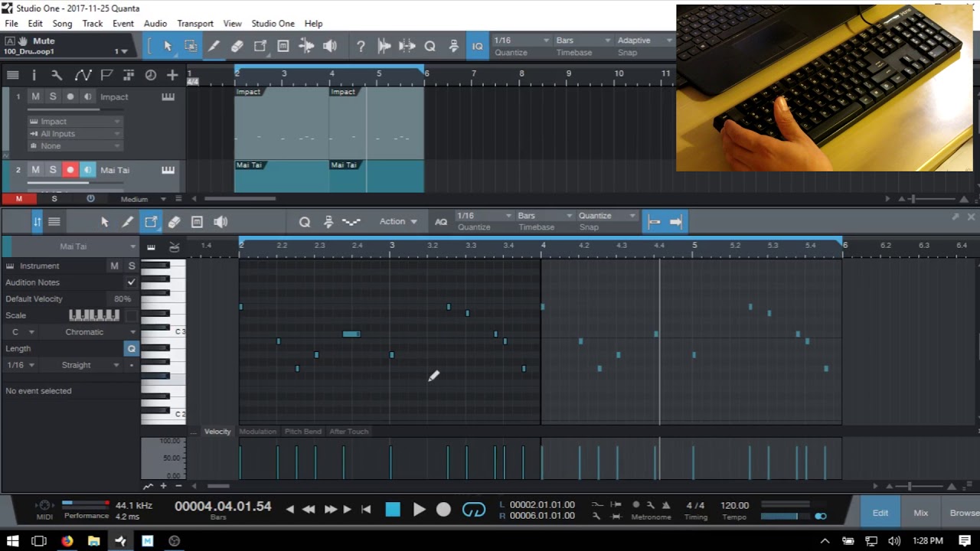Toggle AQ auto quantize in the editor
Viewport: 980px width, 551px height.
pyautogui.click(x=441, y=222)
